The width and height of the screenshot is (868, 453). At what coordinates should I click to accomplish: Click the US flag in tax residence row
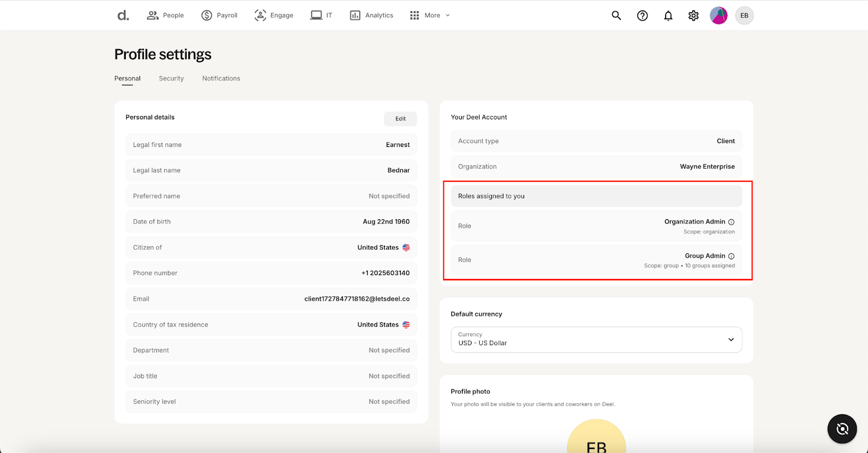pyautogui.click(x=406, y=325)
